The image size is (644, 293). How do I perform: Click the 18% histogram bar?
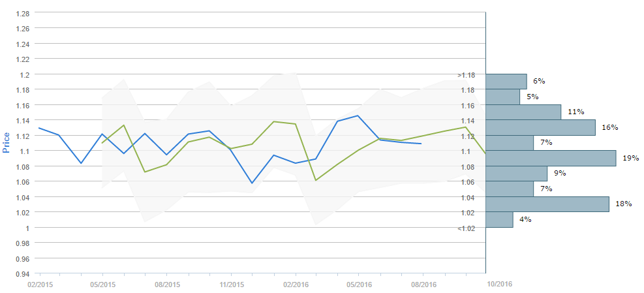coord(547,204)
